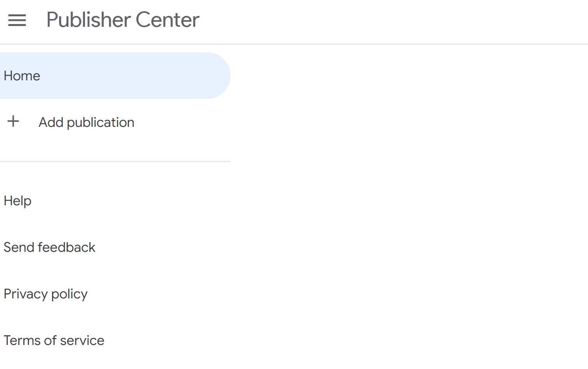The image size is (588, 369).
Task: View the Privacy policy
Action: (45, 294)
